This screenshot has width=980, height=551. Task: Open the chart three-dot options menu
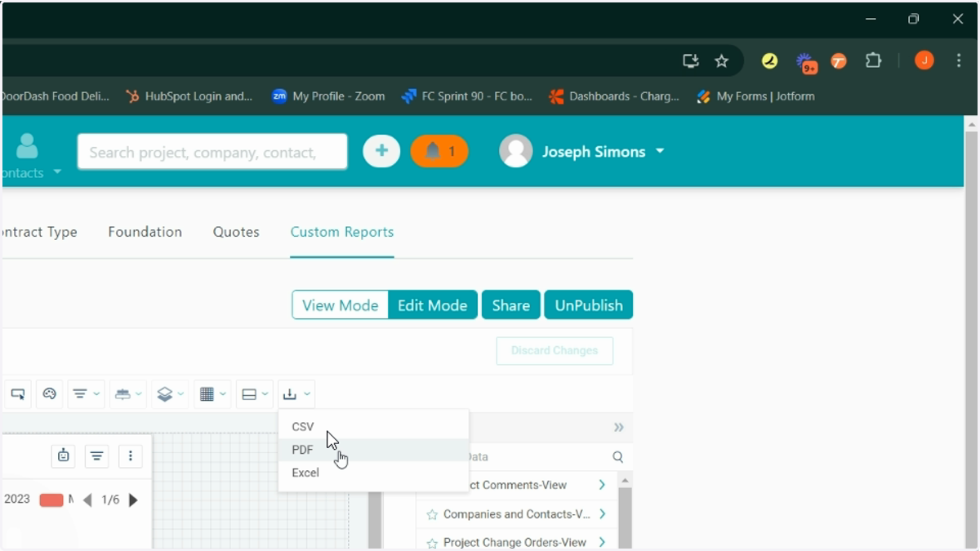tap(131, 456)
